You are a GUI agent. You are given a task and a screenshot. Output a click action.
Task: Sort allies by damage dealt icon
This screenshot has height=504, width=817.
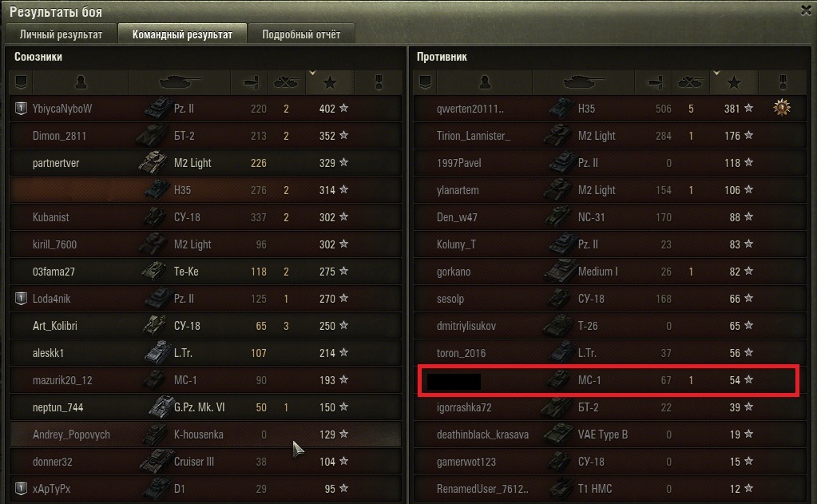point(250,82)
